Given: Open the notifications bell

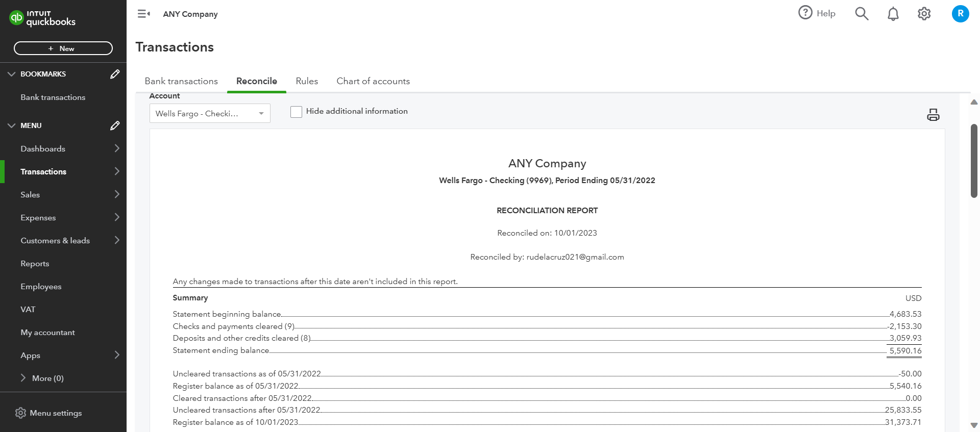Looking at the screenshot, I should [893, 14].
